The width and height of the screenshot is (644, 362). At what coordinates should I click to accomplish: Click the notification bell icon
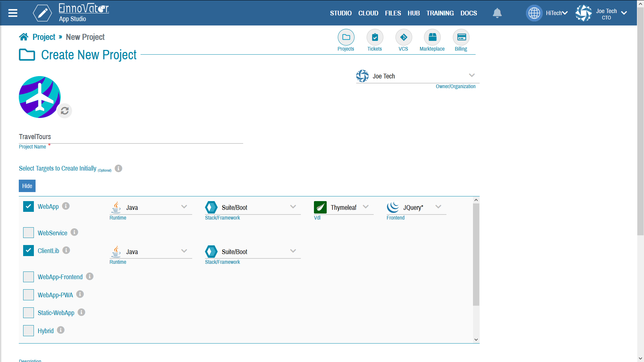(x=497, y=13)
